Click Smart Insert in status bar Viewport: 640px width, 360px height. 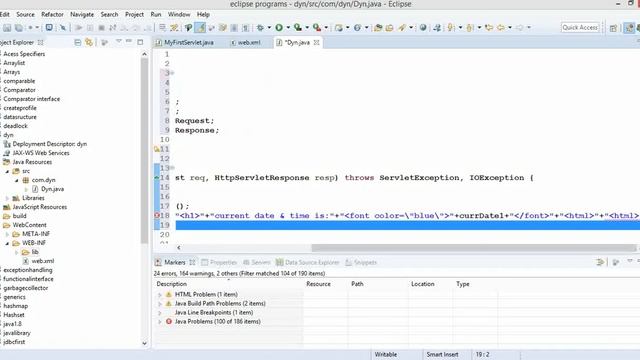tap(442, 355)
